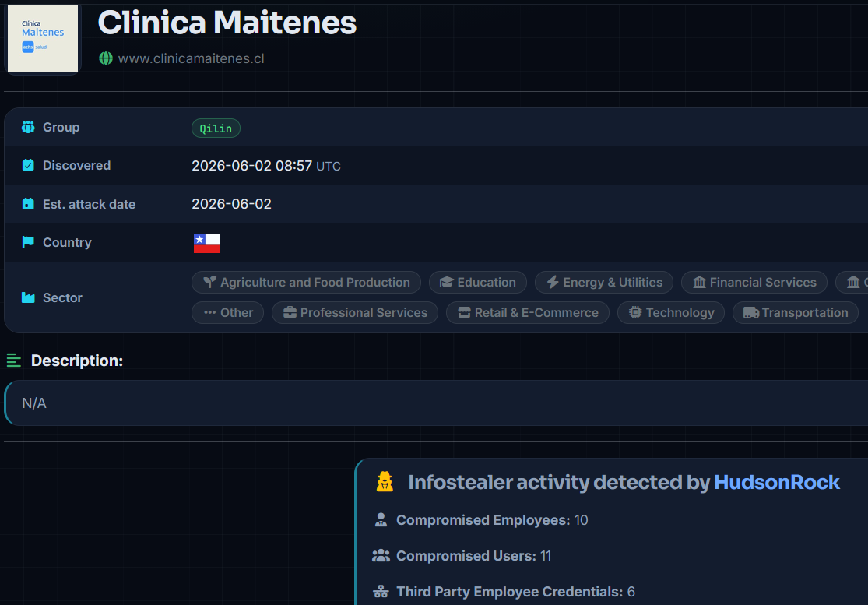
Task: Click the green globe icon beside the website
Action: pyautogui.click(x=106, y=58)
